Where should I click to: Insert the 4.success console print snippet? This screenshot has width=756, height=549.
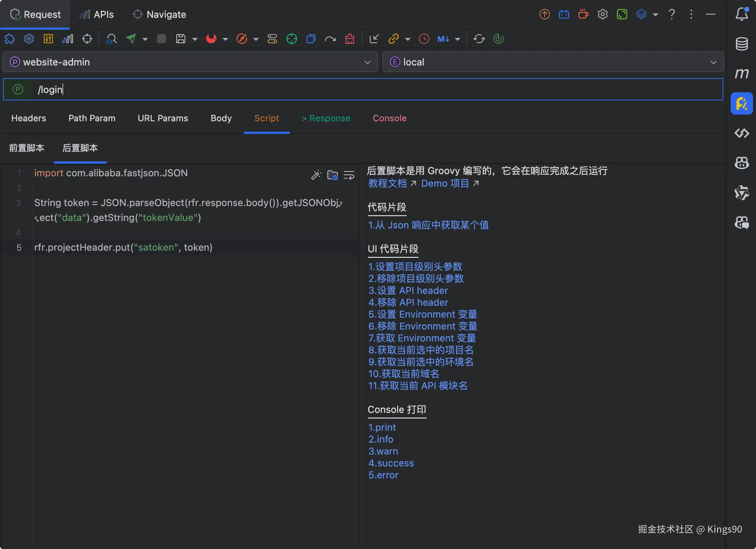tap(391, 463)
